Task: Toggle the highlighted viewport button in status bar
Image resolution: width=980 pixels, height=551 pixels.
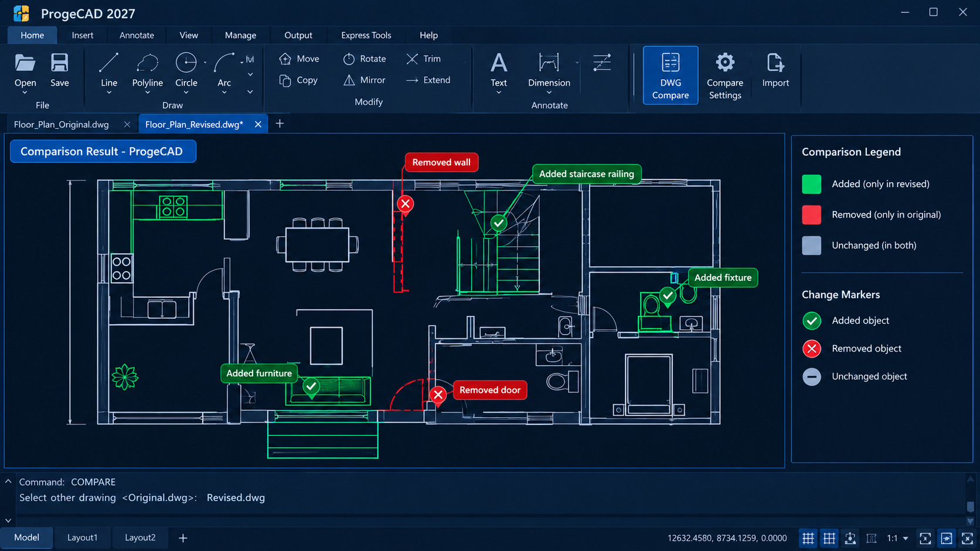Action: (947, 538)
